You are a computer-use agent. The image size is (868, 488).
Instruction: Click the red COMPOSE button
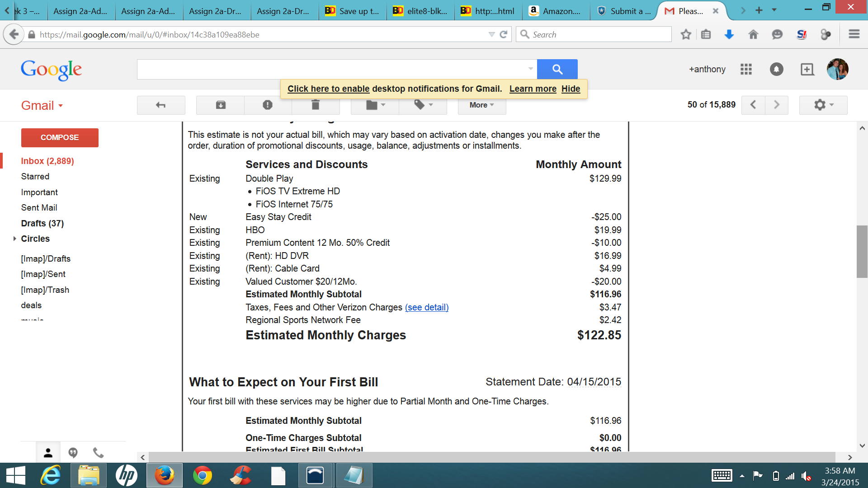[60, 137]
